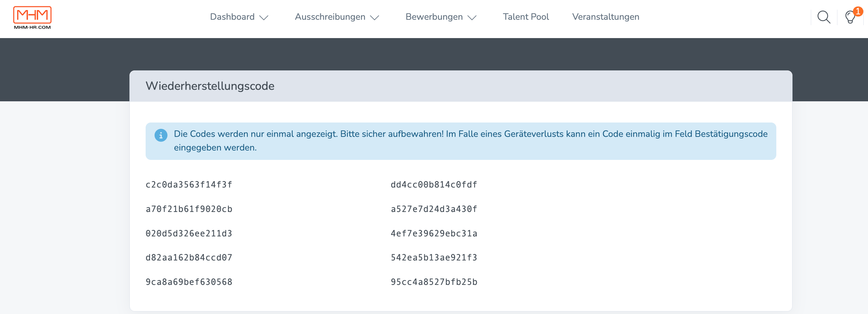Open the Bewerbungen menu
Image resolution: width=868 pixels, height=314 pixels.
(434, 17)
